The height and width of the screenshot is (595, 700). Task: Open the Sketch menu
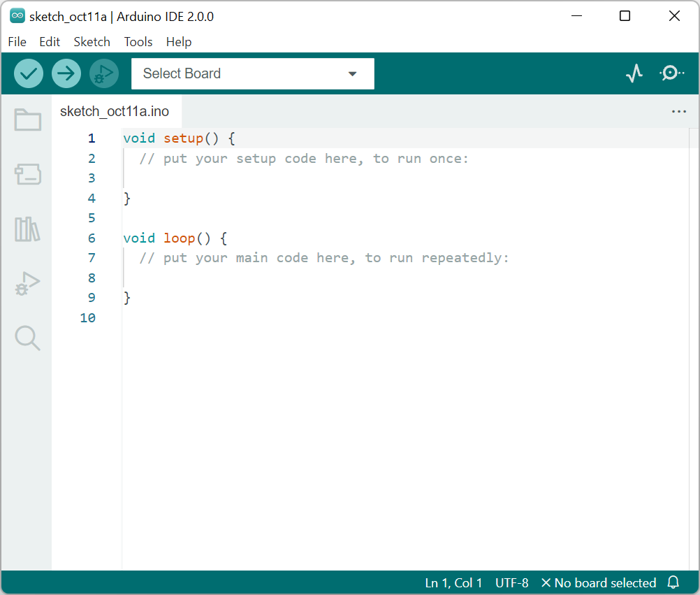tap(92, 42)
